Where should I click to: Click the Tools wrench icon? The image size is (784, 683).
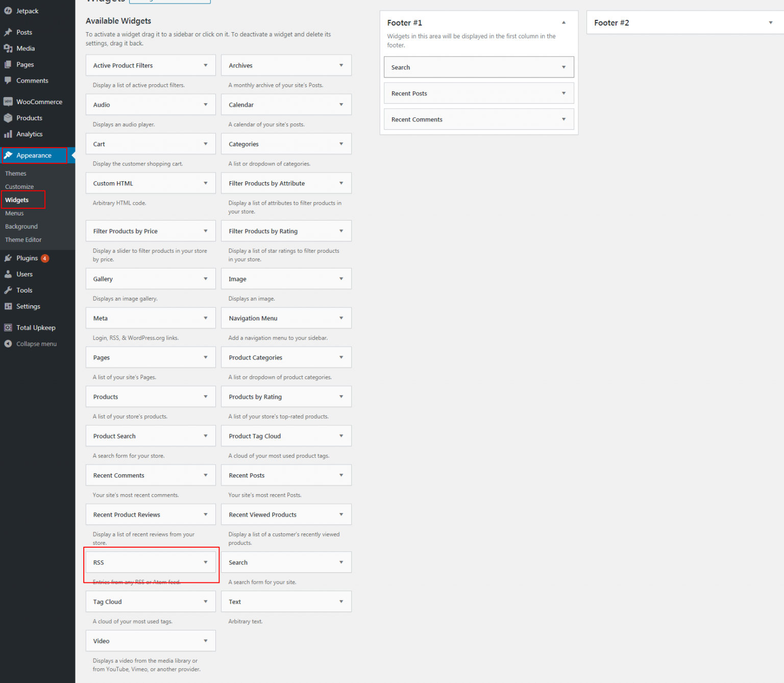point(8,290)
